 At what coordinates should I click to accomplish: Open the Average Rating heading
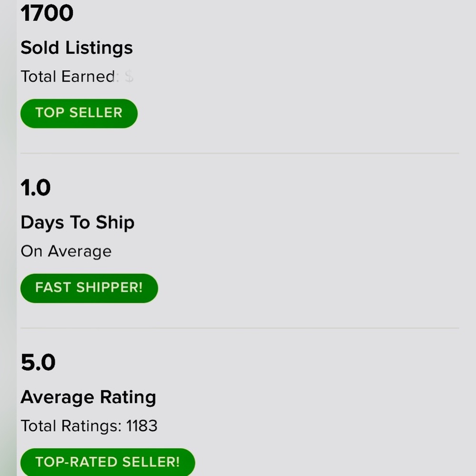pyautogui.click(x=89, y=397)
